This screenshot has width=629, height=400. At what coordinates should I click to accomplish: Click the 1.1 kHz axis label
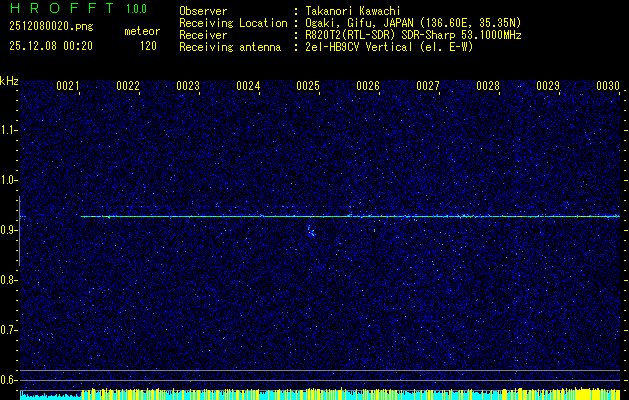[x=7, y=130]
